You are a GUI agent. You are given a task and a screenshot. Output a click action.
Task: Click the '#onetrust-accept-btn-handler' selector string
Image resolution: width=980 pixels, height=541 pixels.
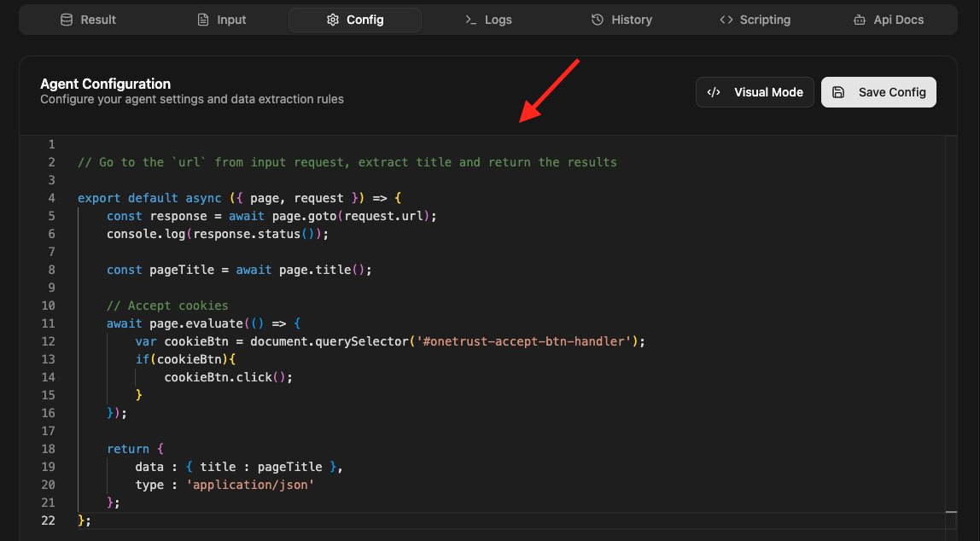(523, 341)
